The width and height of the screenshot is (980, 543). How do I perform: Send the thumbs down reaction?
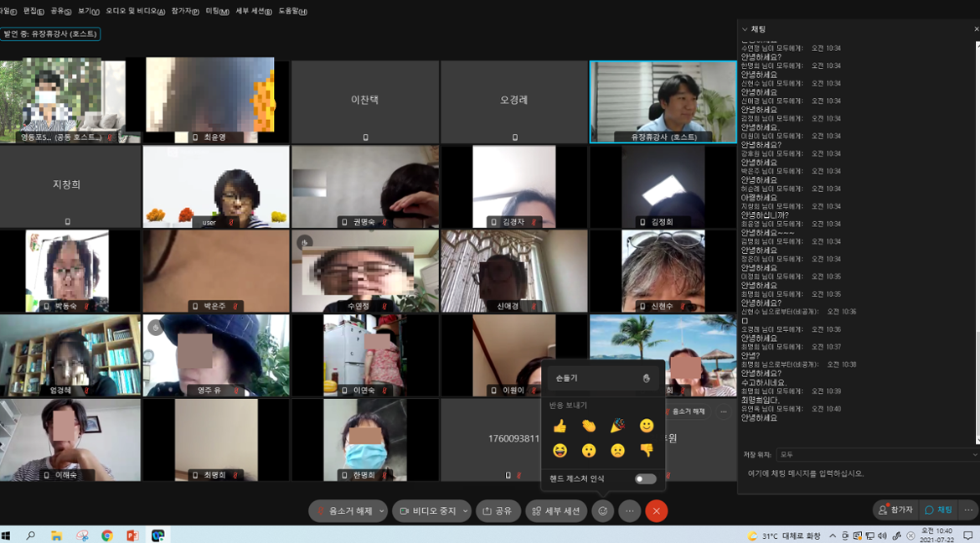point(646,451)
